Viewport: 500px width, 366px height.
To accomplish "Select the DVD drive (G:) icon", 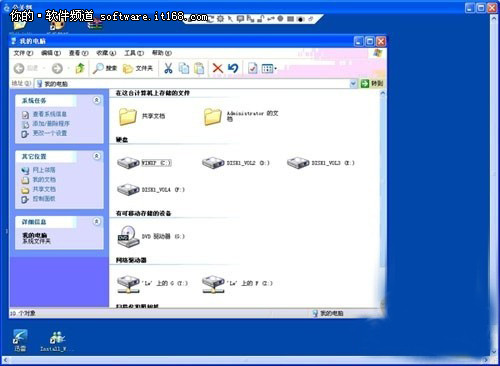I will (x=128, y=236).
